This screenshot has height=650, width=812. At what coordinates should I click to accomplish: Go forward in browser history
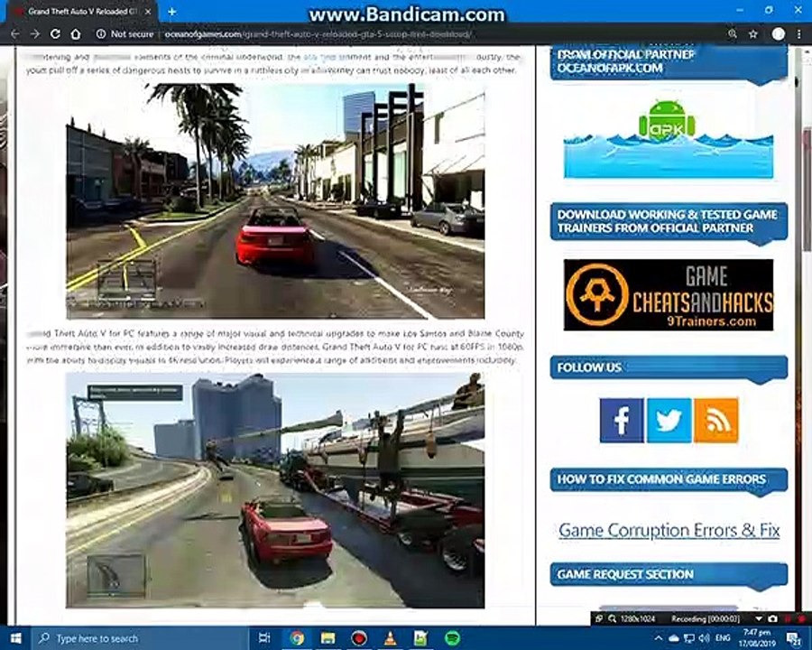point(34,34)
